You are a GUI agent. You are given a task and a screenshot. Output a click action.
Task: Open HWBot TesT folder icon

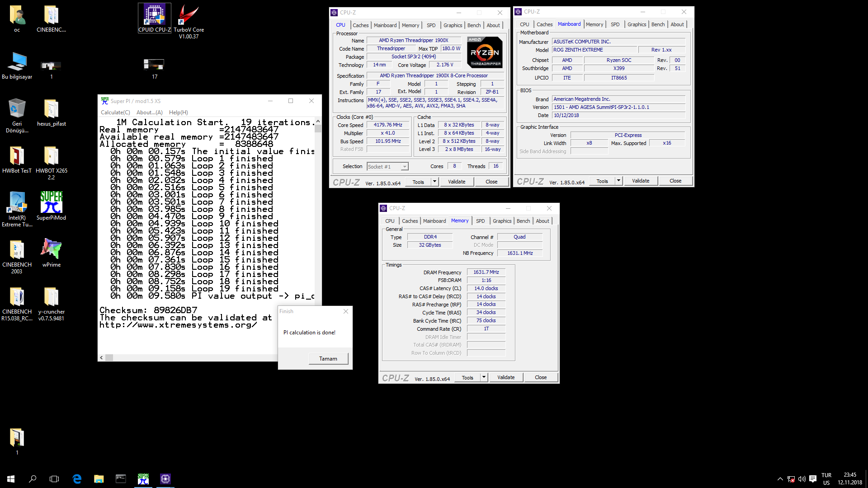pyautogui.click(x=17, y=160)
